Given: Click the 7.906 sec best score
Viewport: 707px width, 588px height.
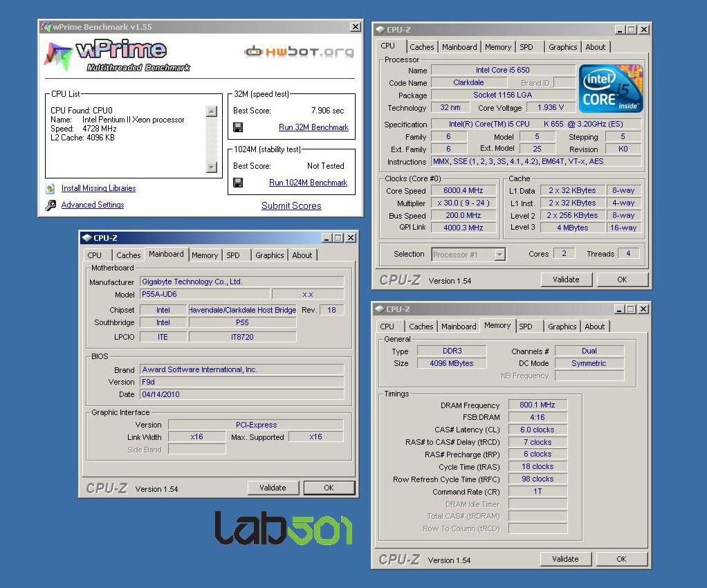Looking at the screenshot, I should coord(327,111).
